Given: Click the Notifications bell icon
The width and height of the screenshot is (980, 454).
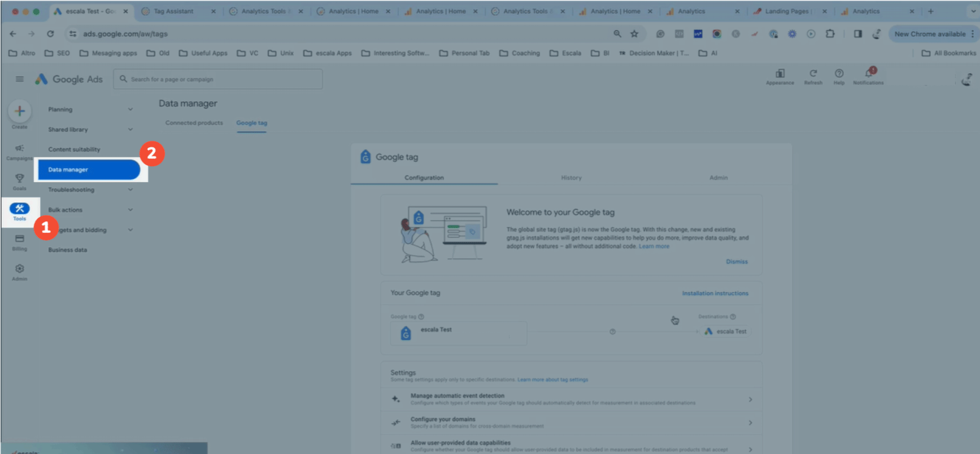Looking at the screenshot, I should coord(868,74).
